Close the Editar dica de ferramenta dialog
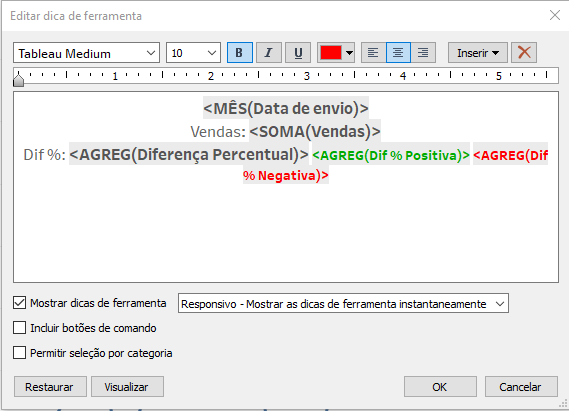 555,15
